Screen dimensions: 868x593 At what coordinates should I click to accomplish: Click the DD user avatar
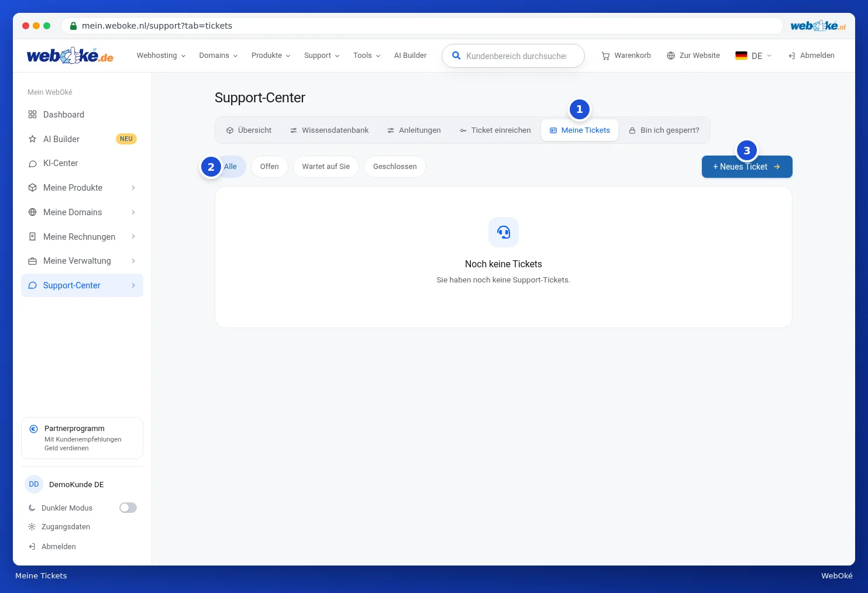tap(34, 484)
